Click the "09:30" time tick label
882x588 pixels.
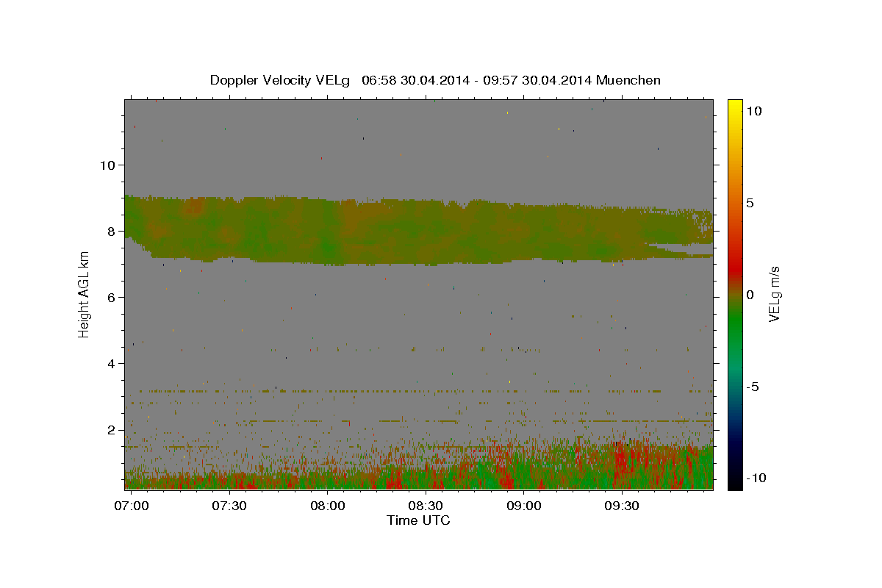620,506
